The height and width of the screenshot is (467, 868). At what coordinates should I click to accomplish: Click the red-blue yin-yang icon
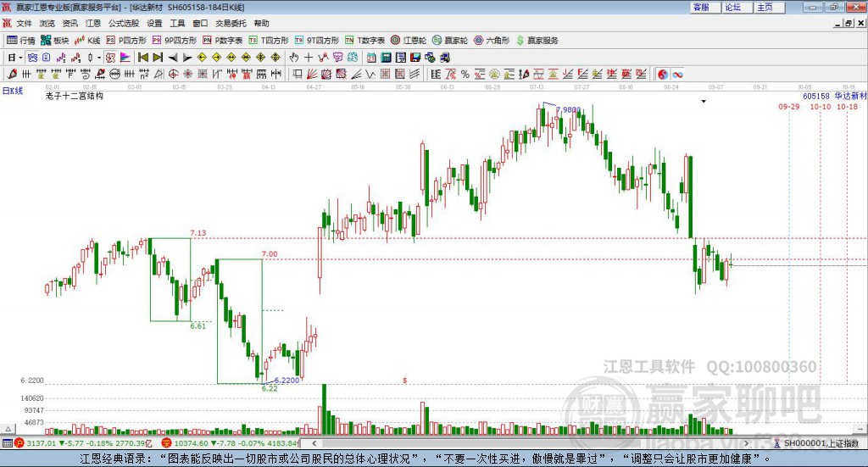[x=663, y=74]
